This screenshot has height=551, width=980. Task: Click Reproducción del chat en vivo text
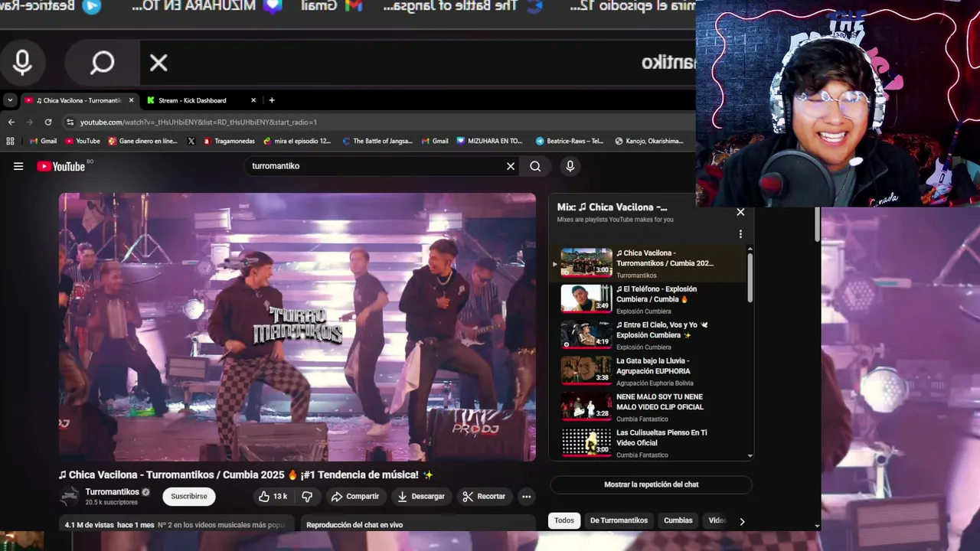point(354,525)
